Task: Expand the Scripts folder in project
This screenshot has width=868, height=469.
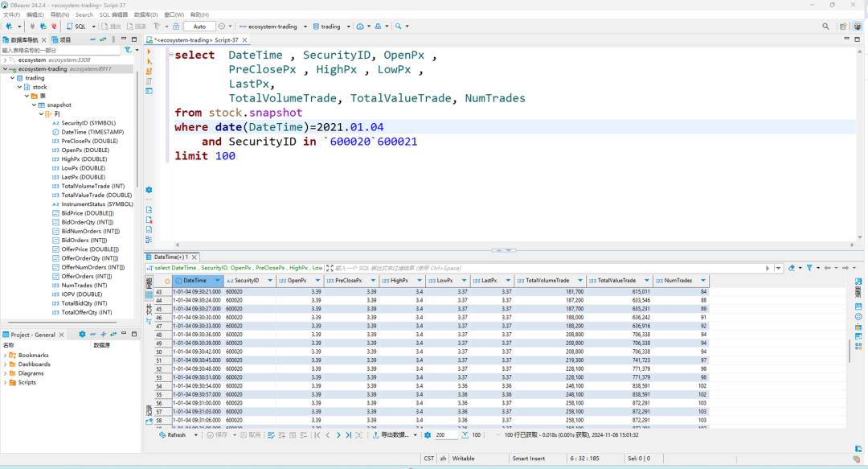Action: (6, 382)
